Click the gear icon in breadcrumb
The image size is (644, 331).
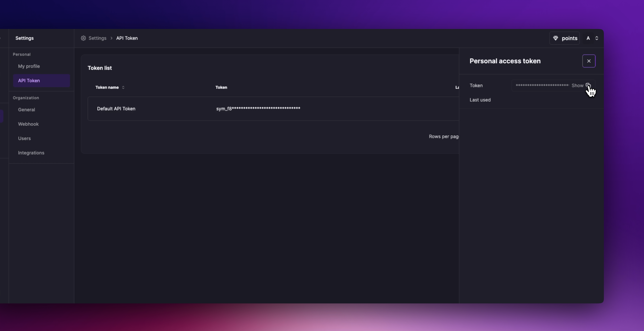83,38
